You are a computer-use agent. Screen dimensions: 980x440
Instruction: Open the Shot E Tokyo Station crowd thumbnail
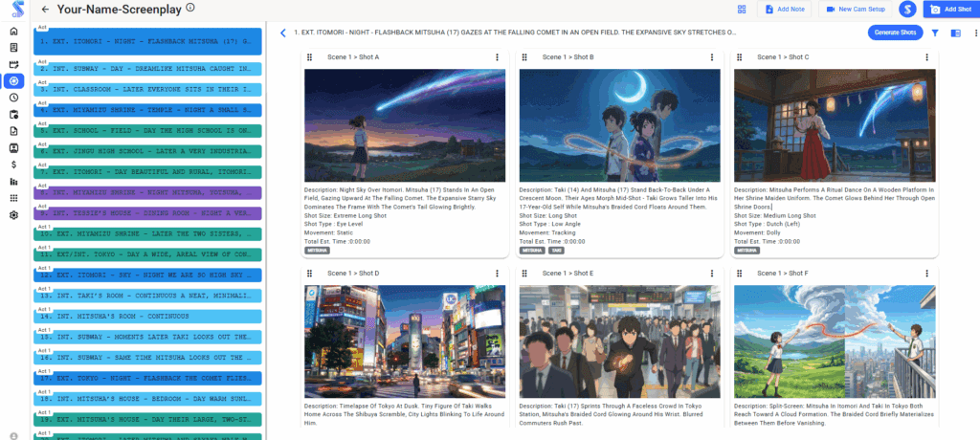coord(619,341)
